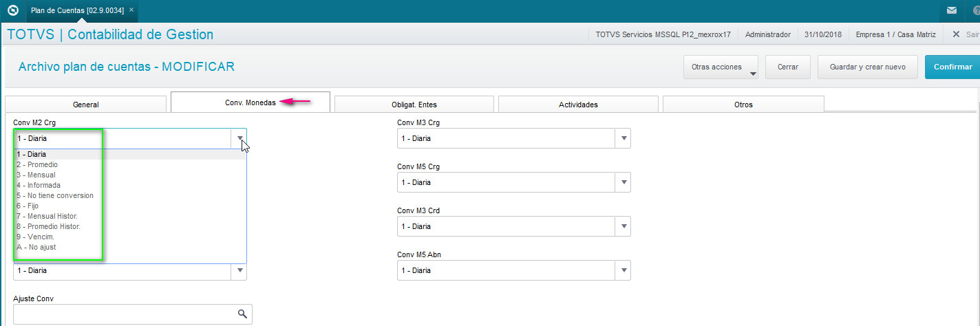This screenshot has width=980, height=326.
Task: Choose option 7 - Mensual Histor.
Action: (x=130, y=216)
